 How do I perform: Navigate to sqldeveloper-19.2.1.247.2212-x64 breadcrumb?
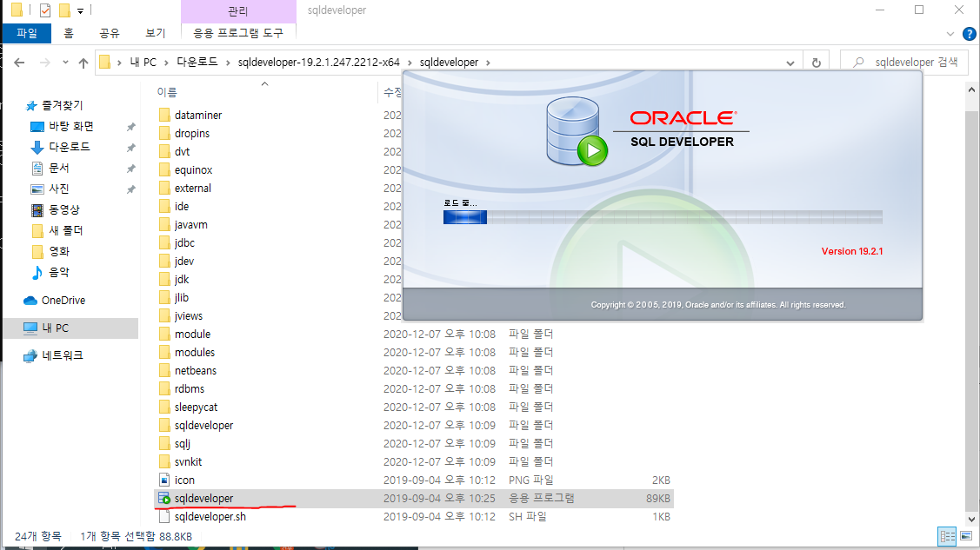(319, 62)
